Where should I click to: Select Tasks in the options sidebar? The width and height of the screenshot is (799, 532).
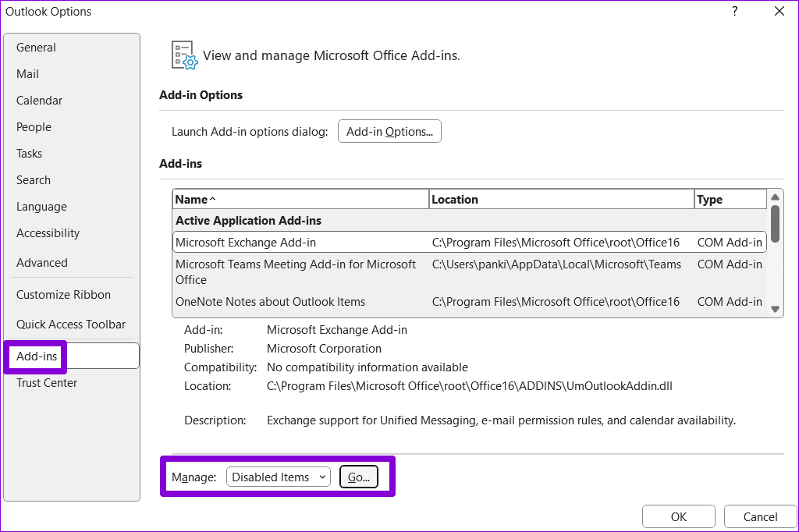click(29, 154)
